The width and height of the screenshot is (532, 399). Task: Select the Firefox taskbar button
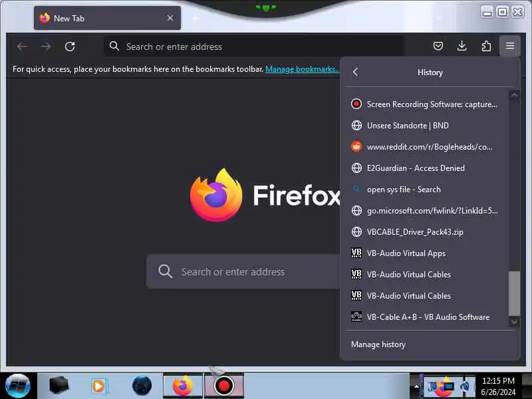(183, 386)
